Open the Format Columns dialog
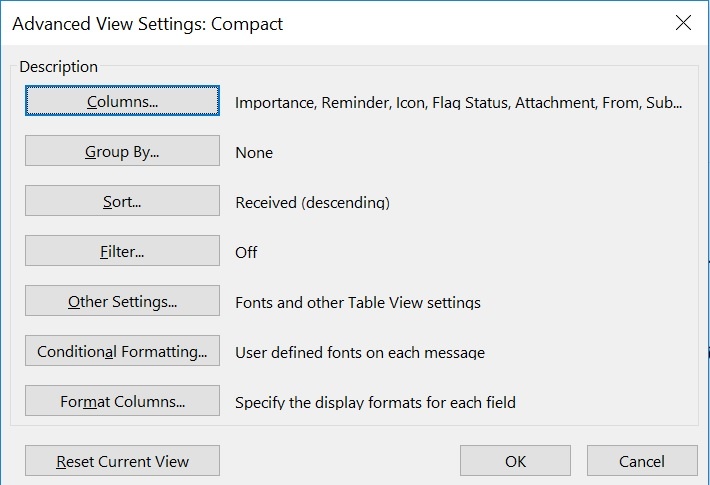 122,402
